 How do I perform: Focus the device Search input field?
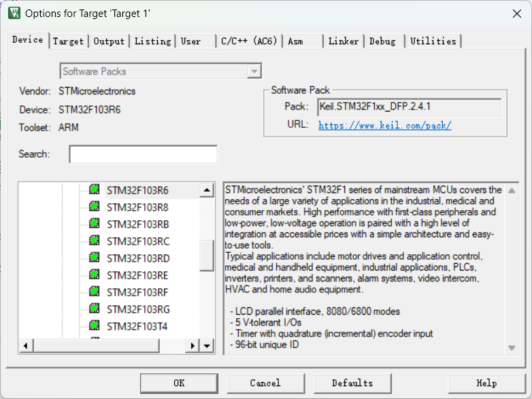[x=143, y=154]
